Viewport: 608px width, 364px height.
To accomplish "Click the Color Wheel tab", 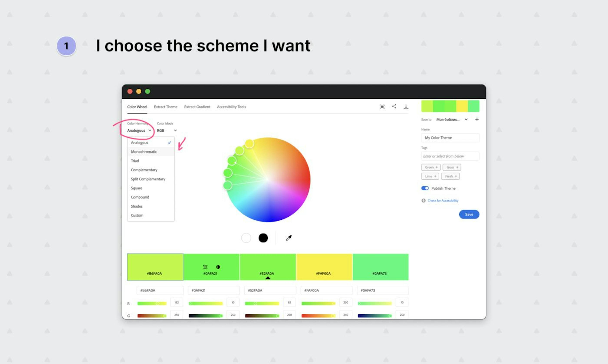I will pyautogui.click(x=136, y=107).
